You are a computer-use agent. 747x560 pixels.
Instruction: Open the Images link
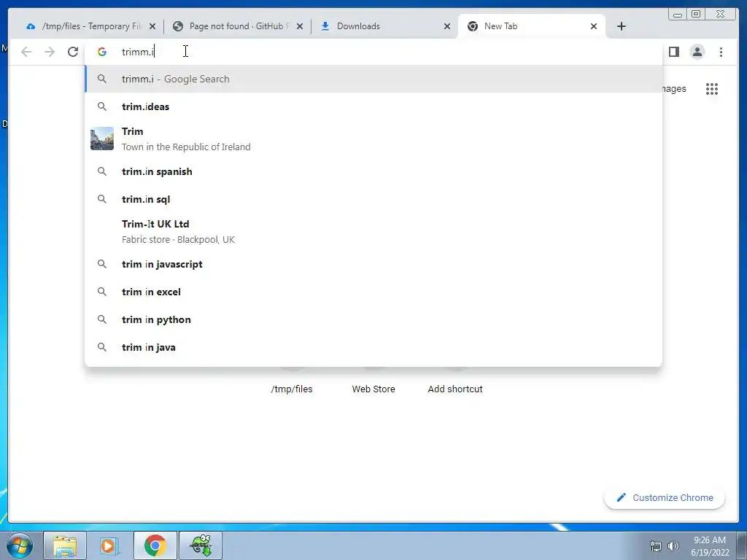pyautogui.click(x=673, y=89)
